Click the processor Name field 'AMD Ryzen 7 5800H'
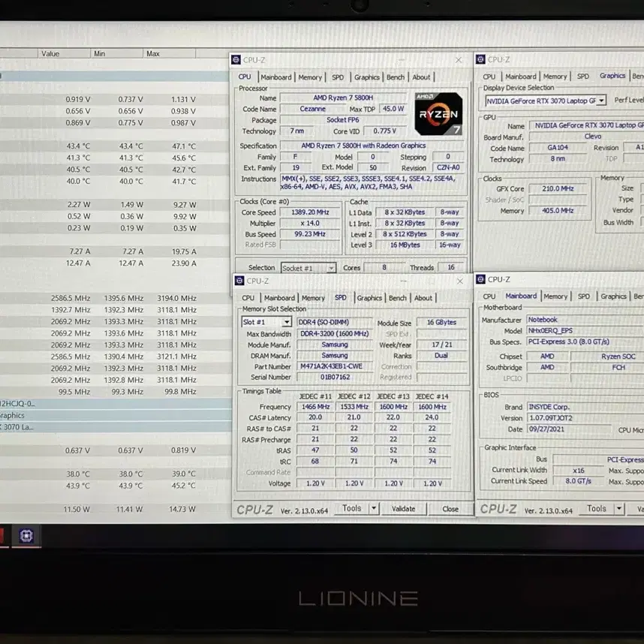This screenshot has width=644, height=644. click(343, 98)
